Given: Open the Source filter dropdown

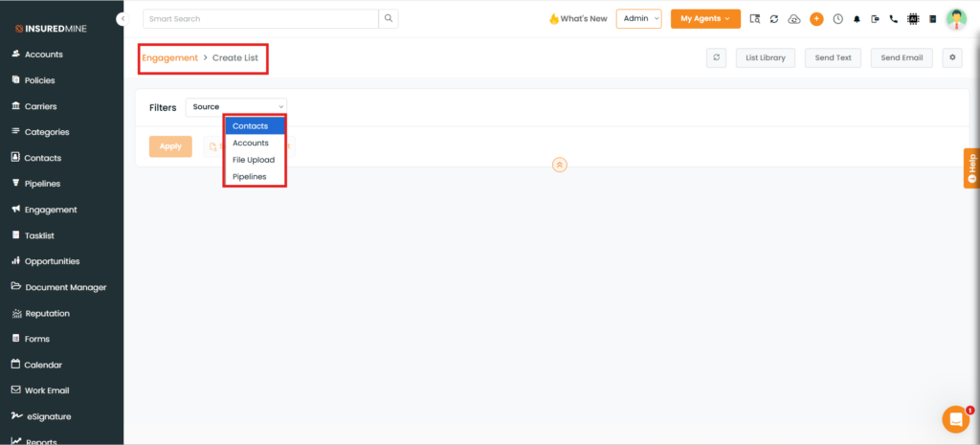Looking at the screenshot, I should coord(236,107).
